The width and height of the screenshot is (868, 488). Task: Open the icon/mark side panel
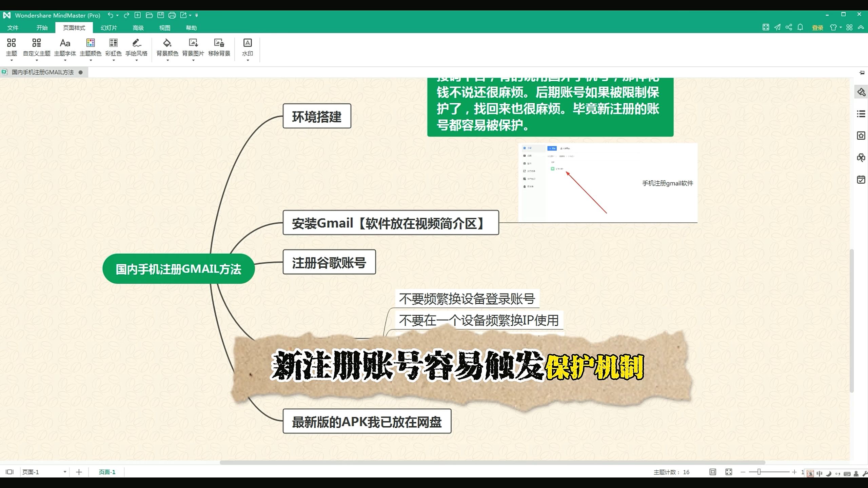861,136
